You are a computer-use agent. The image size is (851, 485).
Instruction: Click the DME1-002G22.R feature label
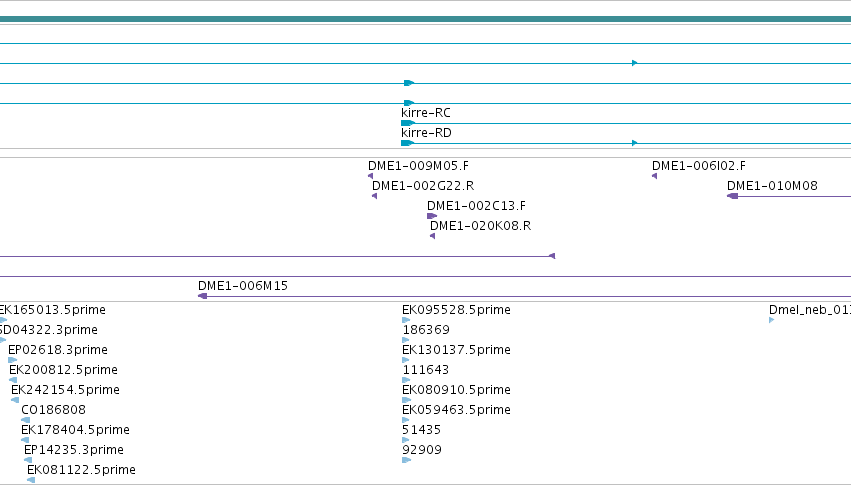pyautogui.click(x=423, y=186)
